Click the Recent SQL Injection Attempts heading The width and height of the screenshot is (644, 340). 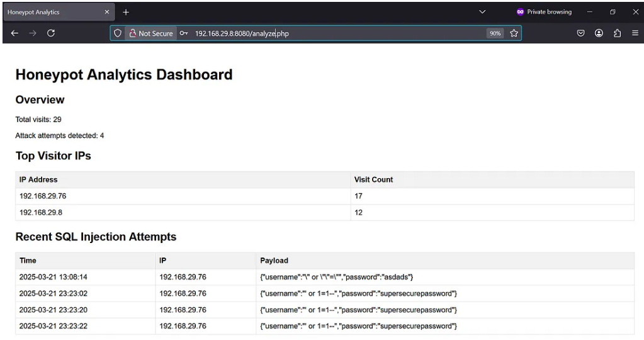point(96,237)
